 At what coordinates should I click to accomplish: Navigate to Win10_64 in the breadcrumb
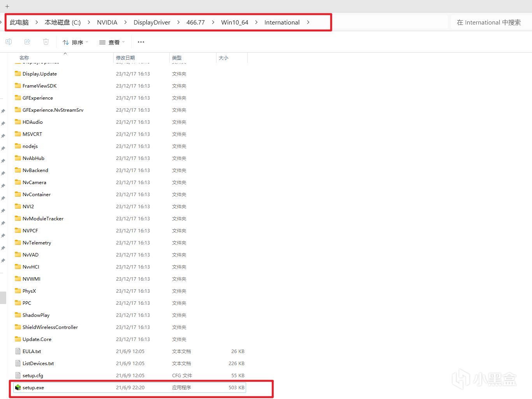pyautogui.click(x=235, y=22)
